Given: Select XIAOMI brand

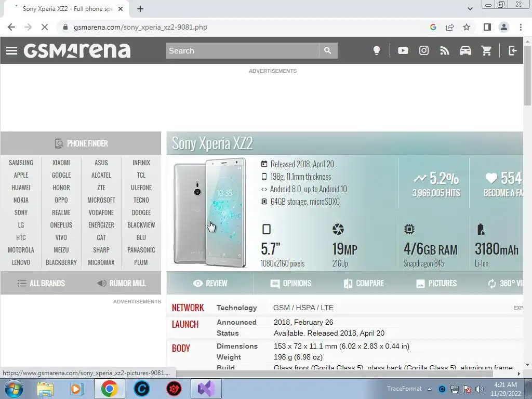Looking at the screenshot, I should pyautogui.click(x=61, y=163).
